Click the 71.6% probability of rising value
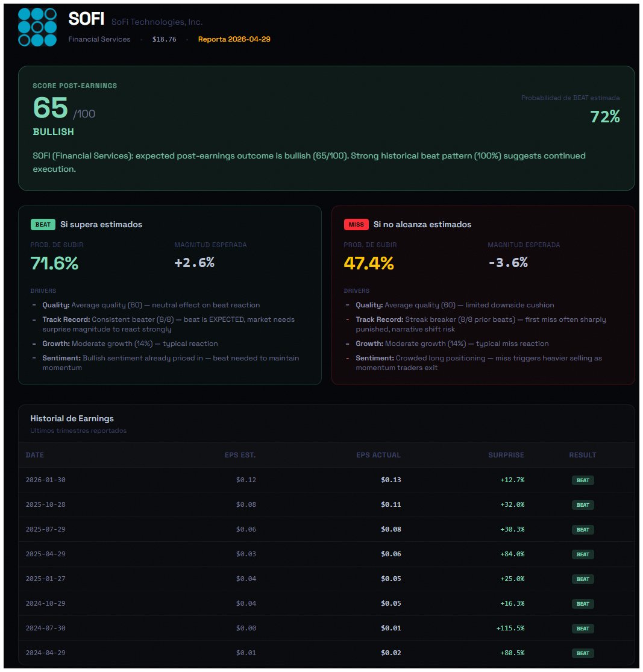 pos(54,263)
